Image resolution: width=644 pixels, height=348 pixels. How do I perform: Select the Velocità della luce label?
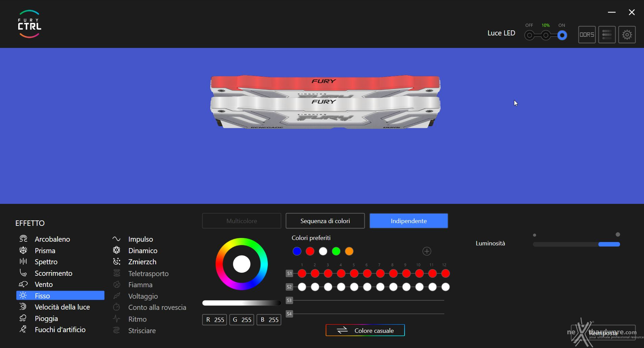click(x=62, y=307)
